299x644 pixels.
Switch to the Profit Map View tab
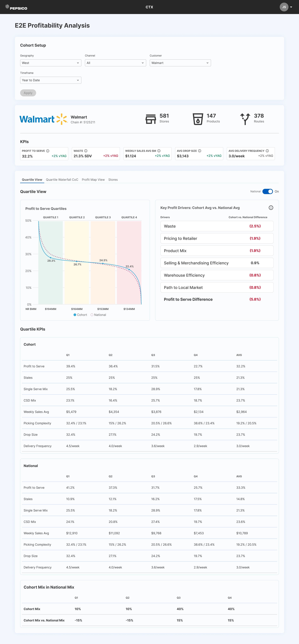tap(93, 180)
